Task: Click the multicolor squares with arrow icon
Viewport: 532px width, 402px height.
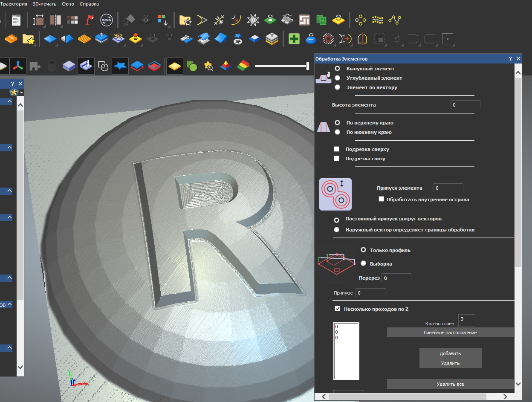Action: [163, 20]
